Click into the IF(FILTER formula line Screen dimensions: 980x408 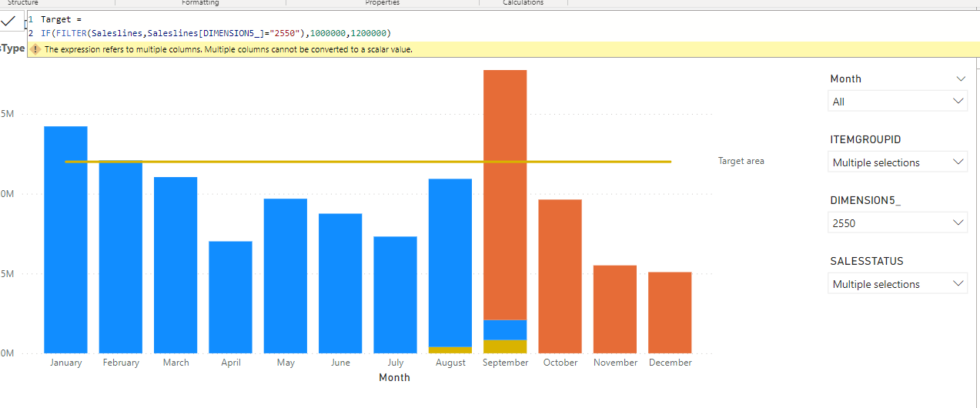216,33
